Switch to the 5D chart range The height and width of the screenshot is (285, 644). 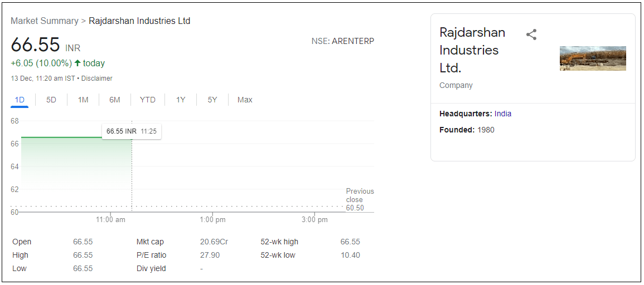(51, 100)
